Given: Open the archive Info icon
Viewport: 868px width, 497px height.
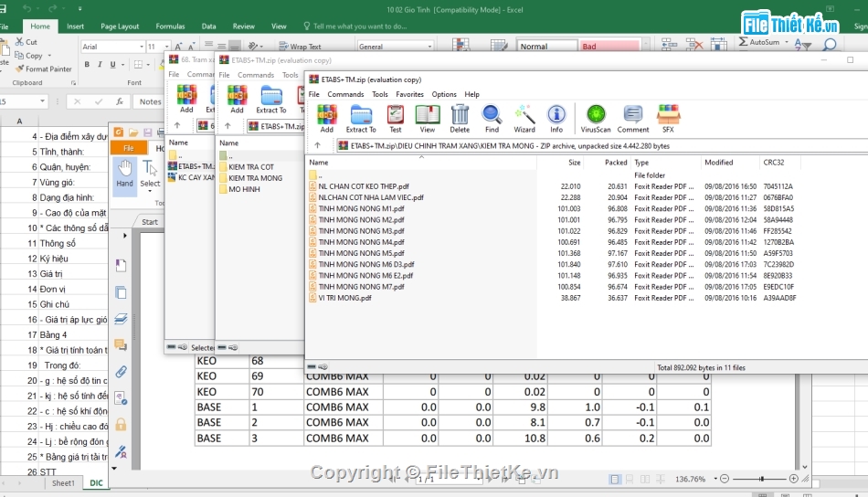Looking at the screenshot, I should [556, 119].
